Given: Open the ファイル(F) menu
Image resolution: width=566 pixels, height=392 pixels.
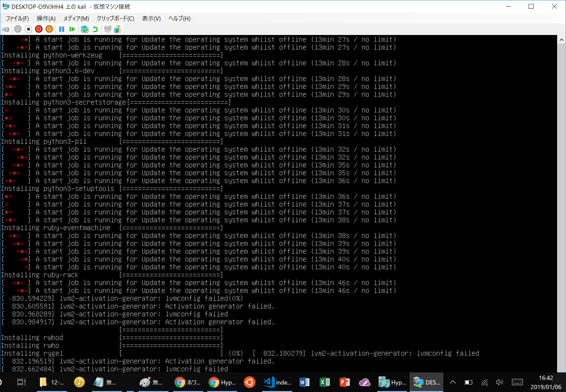Looking at the screenshot, I should (17, 19).
